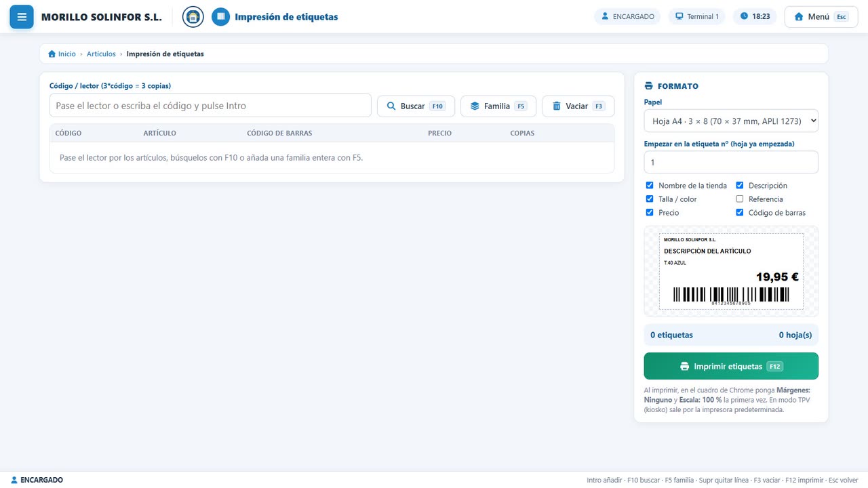Click the Terminal 1 badge
This screenshot has height=488, width=868.
click(x=697, y=17)
